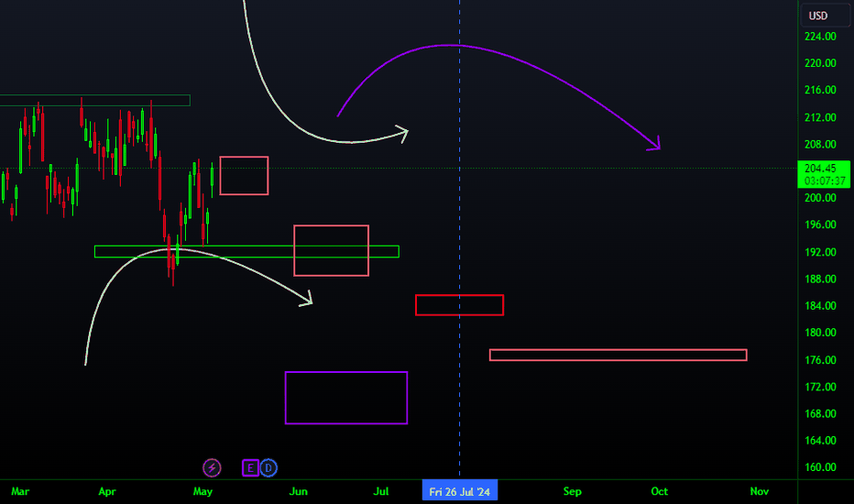Click the 192.00 price axis label
Screen dimensions: 854x504
(x=820, y=252)
